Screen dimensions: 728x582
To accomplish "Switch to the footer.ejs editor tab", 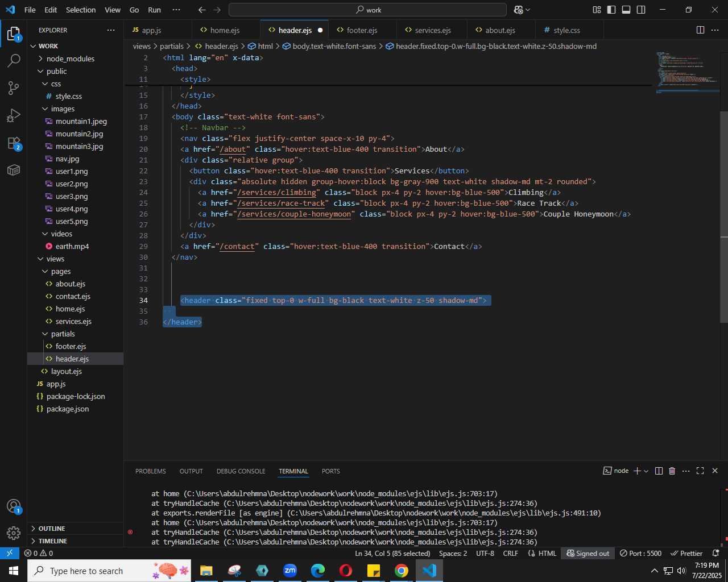I will pyautogui.click(x=362, y=30).
